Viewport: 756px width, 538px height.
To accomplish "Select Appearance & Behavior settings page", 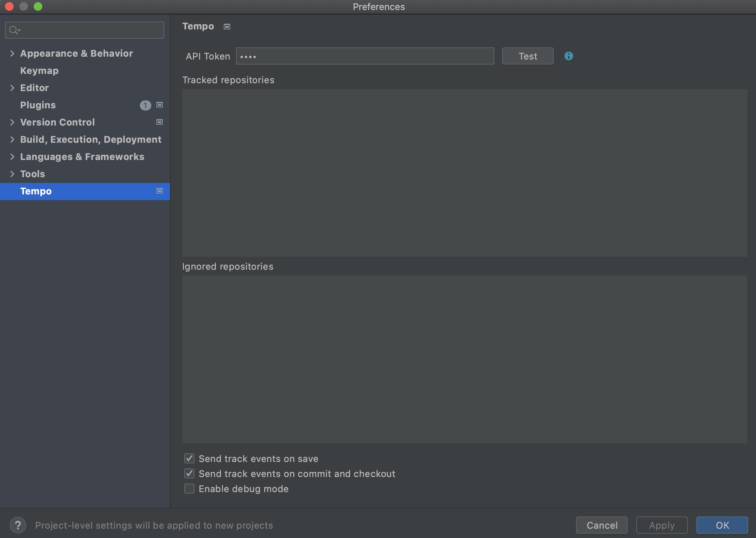I will coord(76,53).
